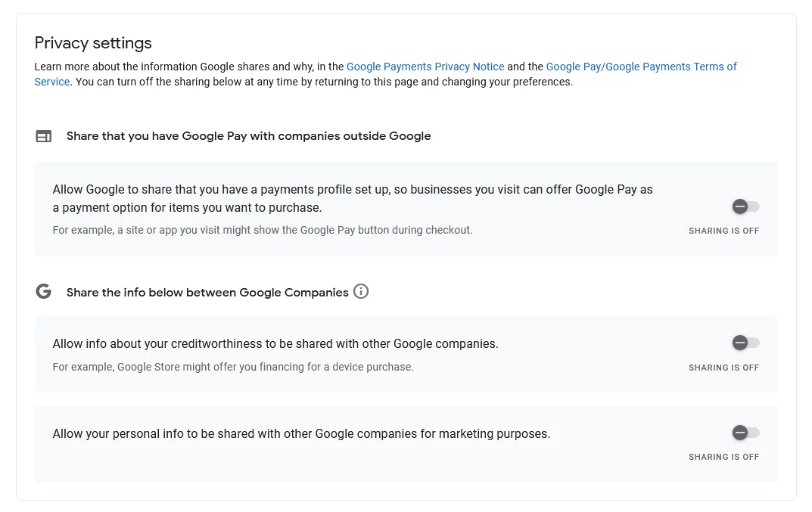Click the creditworthiness sharing description text

[275, 344]
